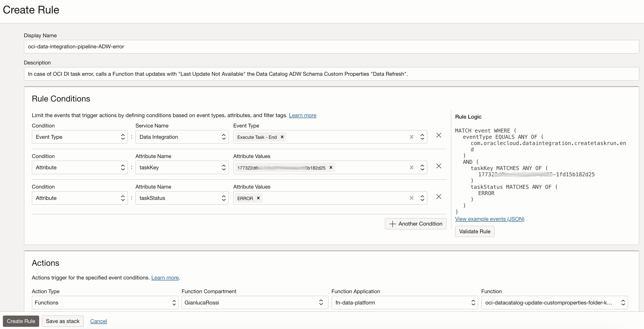644x329 pixels.
Task: Remove the Execute Task - End chip
Action: tap(282, 137)
